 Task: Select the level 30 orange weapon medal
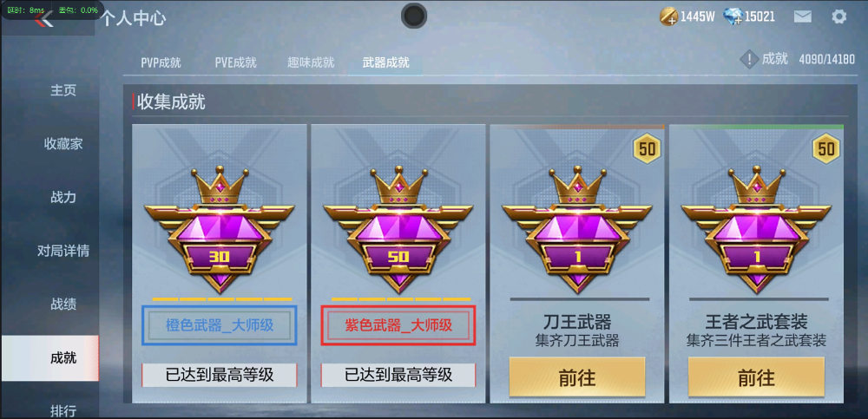[220, 230]
